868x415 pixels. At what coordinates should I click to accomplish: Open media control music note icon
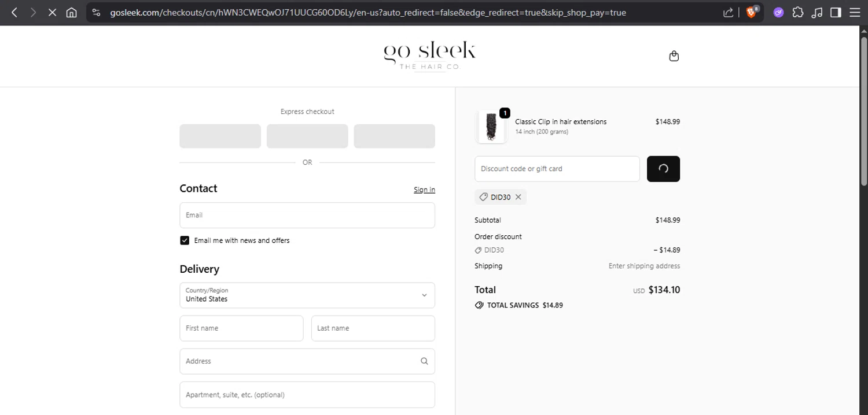[x=817, y=12]
